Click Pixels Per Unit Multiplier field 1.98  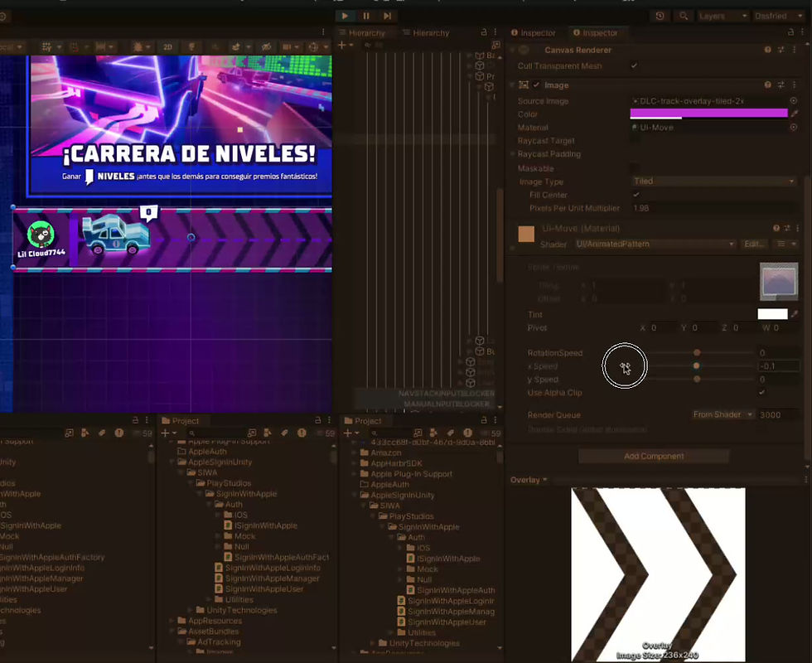pyautogui.click(x=713, y=208)
